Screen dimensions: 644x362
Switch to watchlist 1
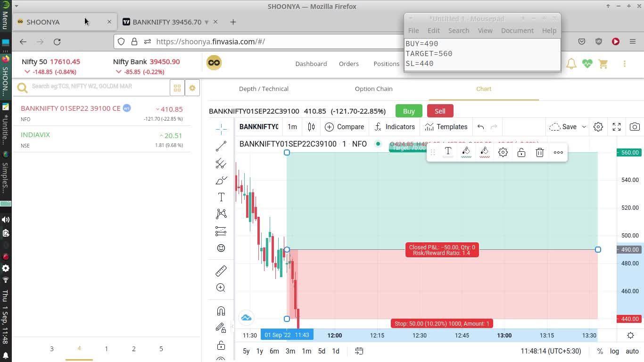click(x=107, y=349)
